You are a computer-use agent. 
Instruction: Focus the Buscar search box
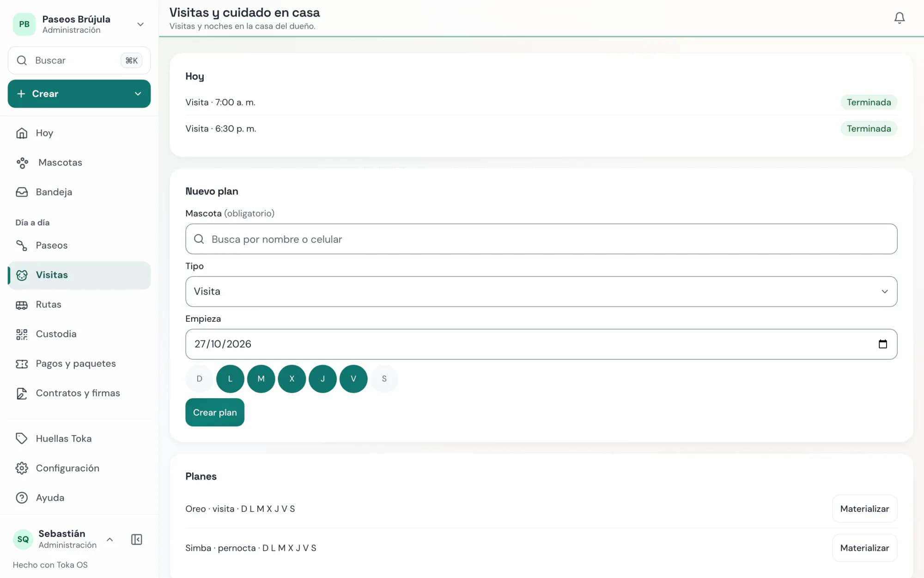point(79,61)
